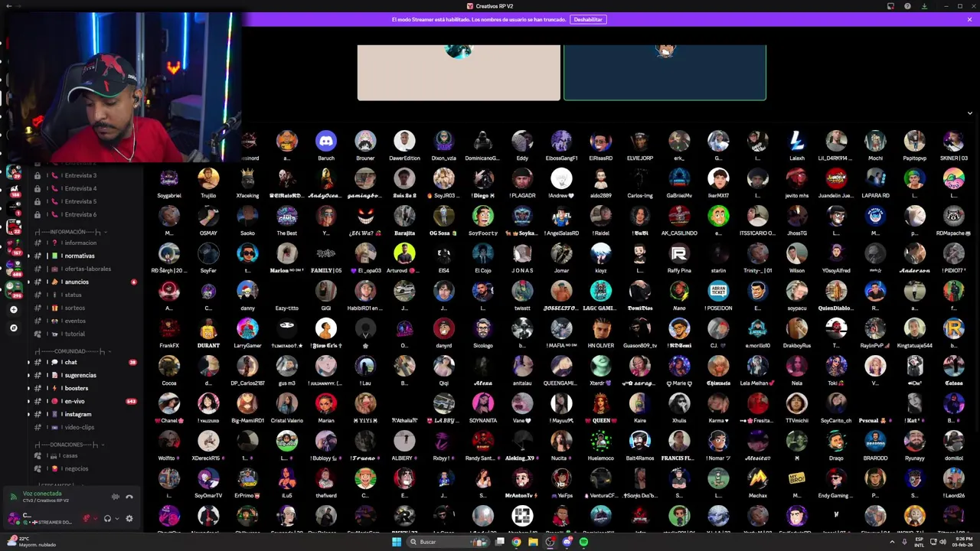Click the Voz conectada status text
This screenshot has width=980, height=551.
pos(41,494)
